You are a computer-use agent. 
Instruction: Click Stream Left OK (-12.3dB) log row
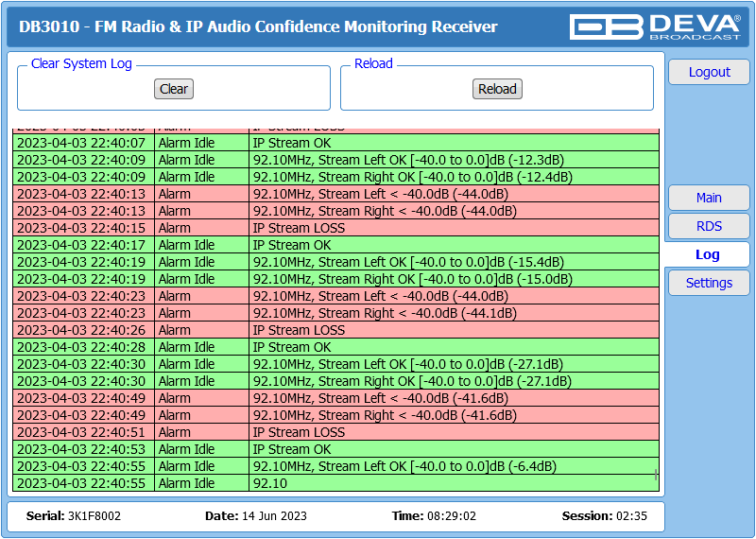pyautogui.click(x=335, y=160)
